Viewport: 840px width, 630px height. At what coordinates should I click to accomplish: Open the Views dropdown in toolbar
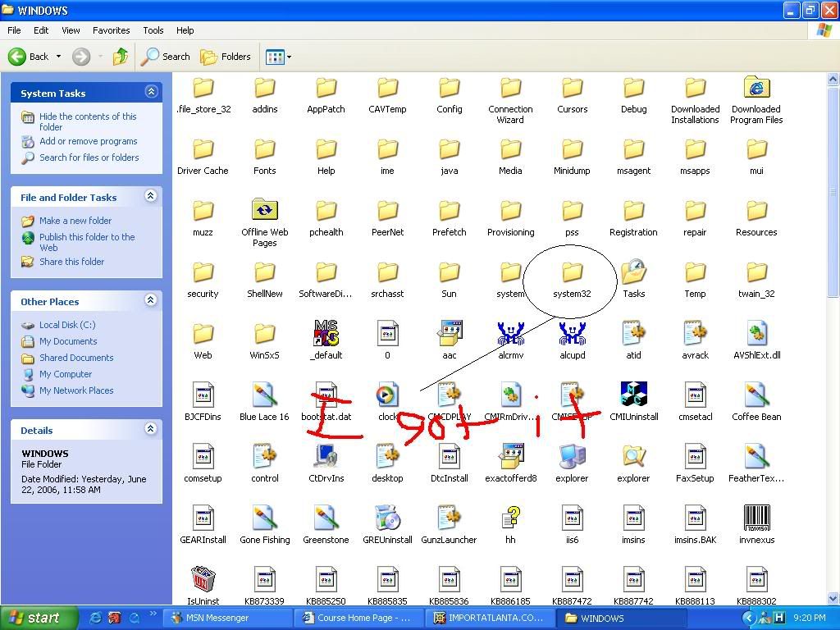279,57
